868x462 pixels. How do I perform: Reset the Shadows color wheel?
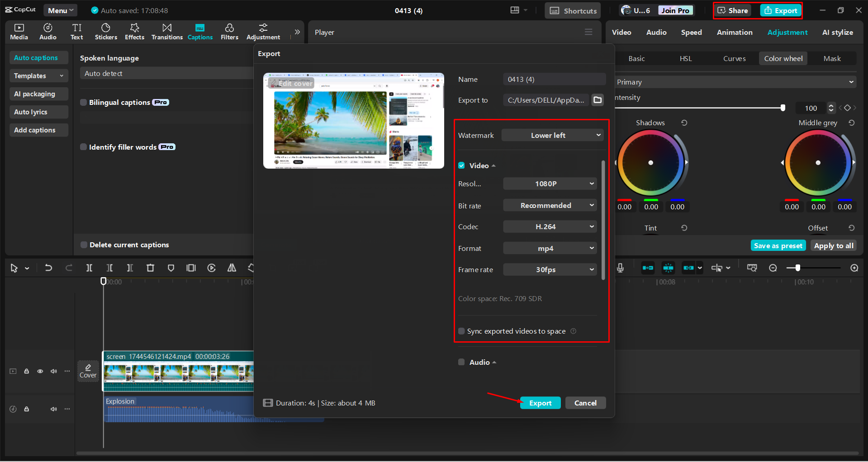pos(684,123)
